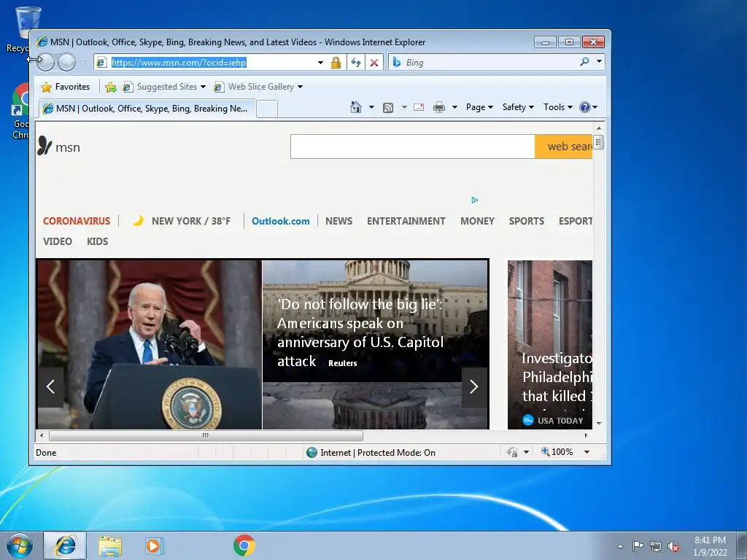This screenshot has width=747, height=560.
Task: Click the Read Mail icon
Action: pyautogui.click(x=419, y=107)
